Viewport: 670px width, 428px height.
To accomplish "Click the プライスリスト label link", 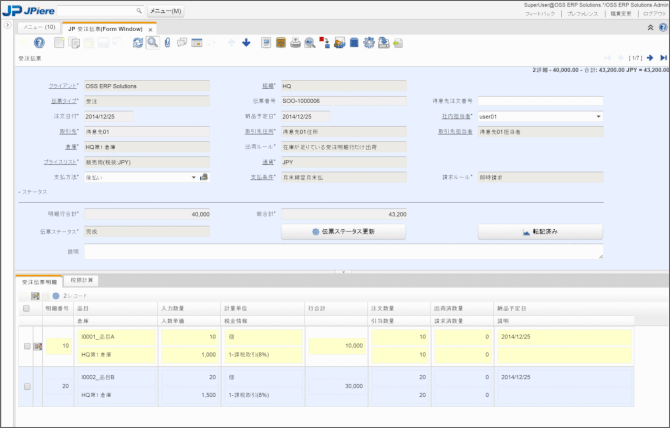I will (x=60, y=162).
